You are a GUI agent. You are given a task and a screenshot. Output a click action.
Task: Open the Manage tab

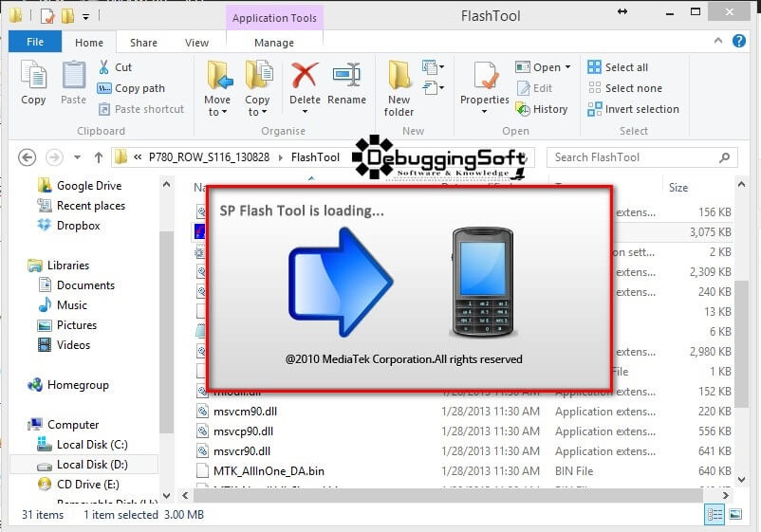pos(274,43)
